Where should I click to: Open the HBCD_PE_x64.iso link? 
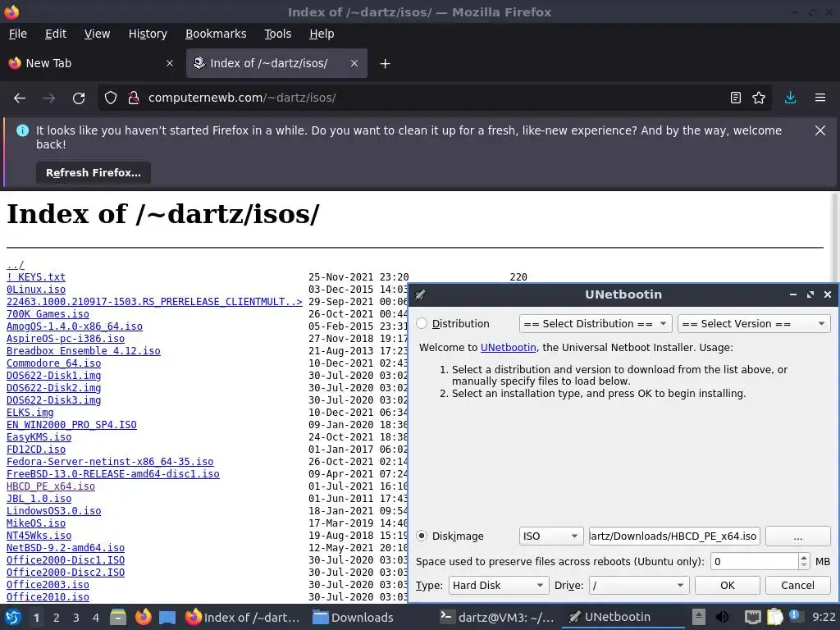tap(50, 486)
